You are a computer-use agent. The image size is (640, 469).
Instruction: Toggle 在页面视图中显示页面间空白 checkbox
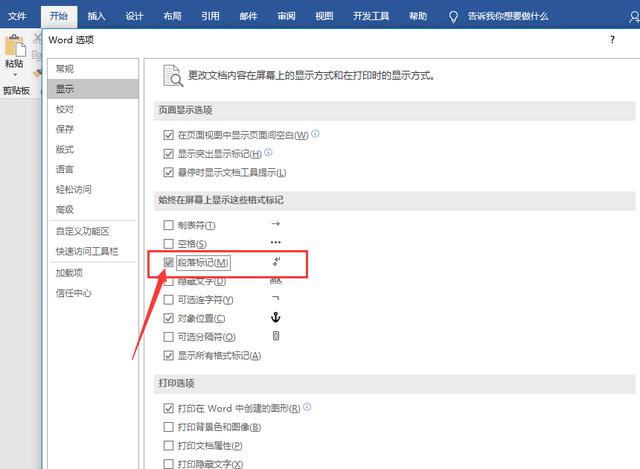click(168, 135)
